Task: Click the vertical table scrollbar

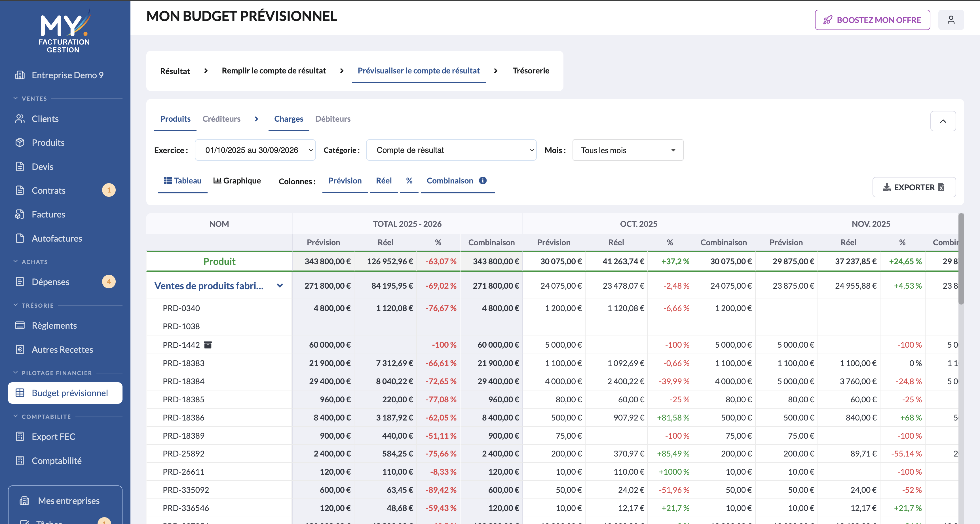Action: [961, 259]
